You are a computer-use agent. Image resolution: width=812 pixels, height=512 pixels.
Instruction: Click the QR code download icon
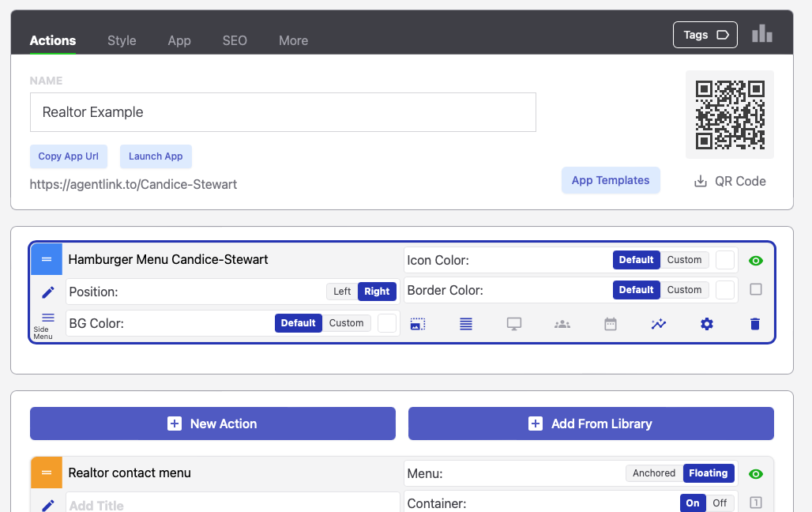coord(701,181)
